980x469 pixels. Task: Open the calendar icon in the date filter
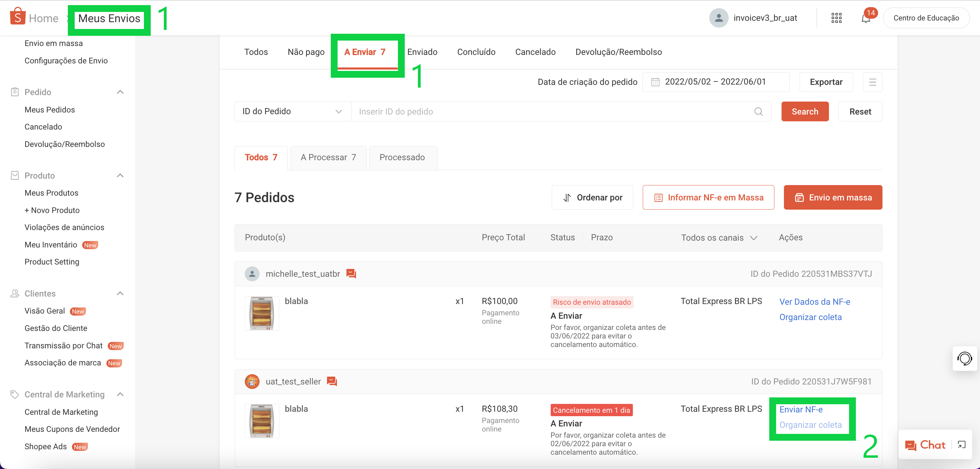click(x=655, y=82)
